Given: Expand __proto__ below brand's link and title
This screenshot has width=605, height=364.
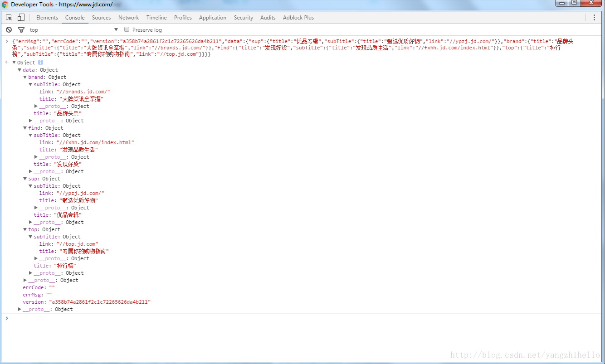Looking at the screenshot, I should click(x=36, y=106).
